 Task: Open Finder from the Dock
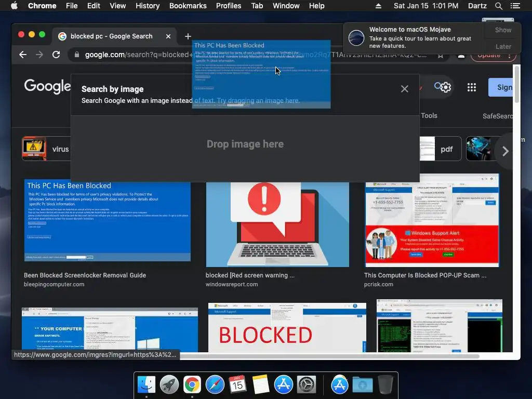point(146,385)
